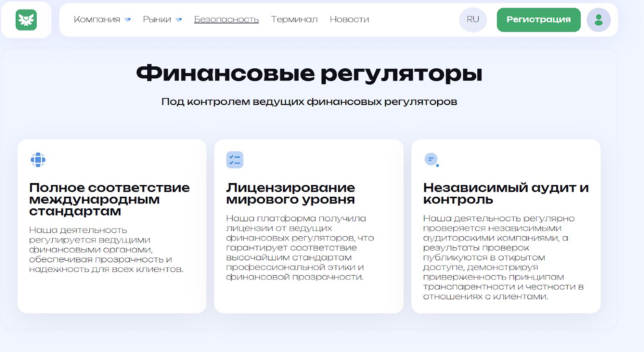Image resolution: width=644 pixels, height=352 pixels.
Task: Open the Компания menu
Action: pos(97,19)
